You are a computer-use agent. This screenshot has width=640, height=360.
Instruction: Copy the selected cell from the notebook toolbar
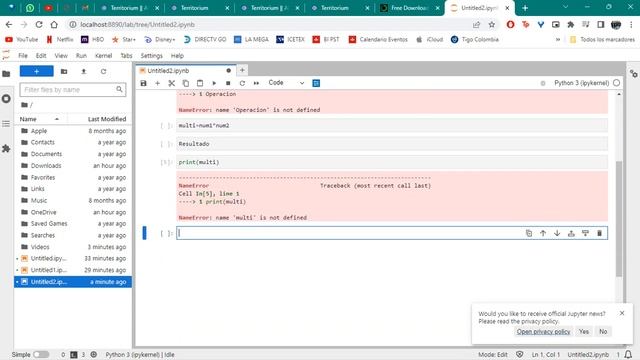pos(186,83)
